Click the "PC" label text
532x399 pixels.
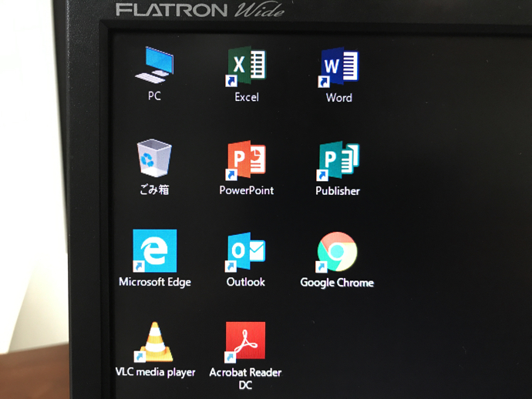coord(154,96)
